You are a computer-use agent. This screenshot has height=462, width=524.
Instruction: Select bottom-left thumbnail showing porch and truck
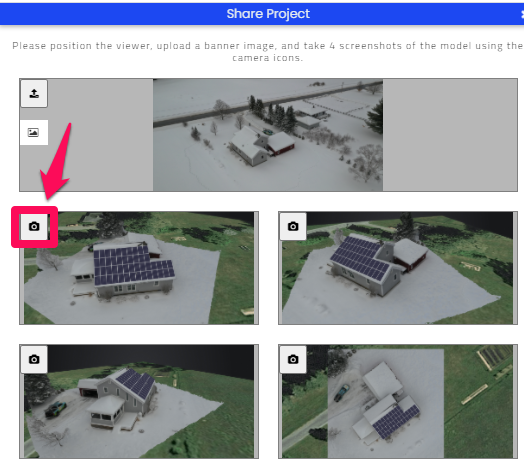click(139, 401)
